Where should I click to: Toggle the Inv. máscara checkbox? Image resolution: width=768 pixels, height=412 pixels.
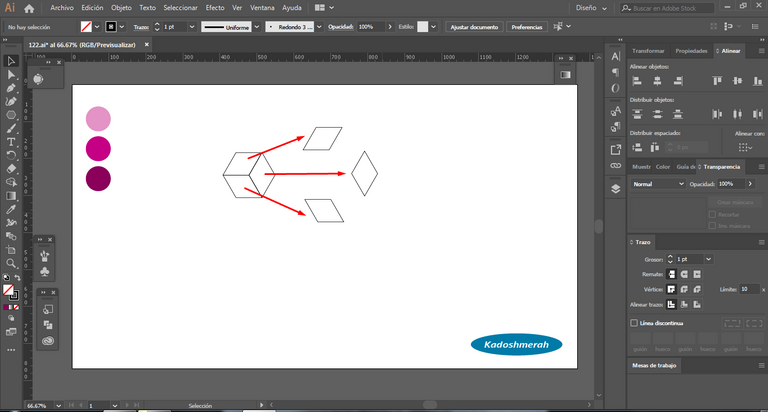[x=712, y=226]
